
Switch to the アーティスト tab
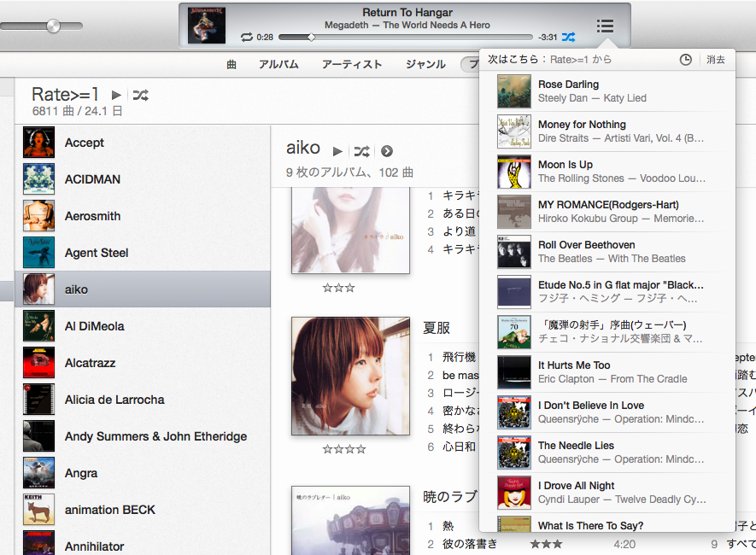point(352,65)
